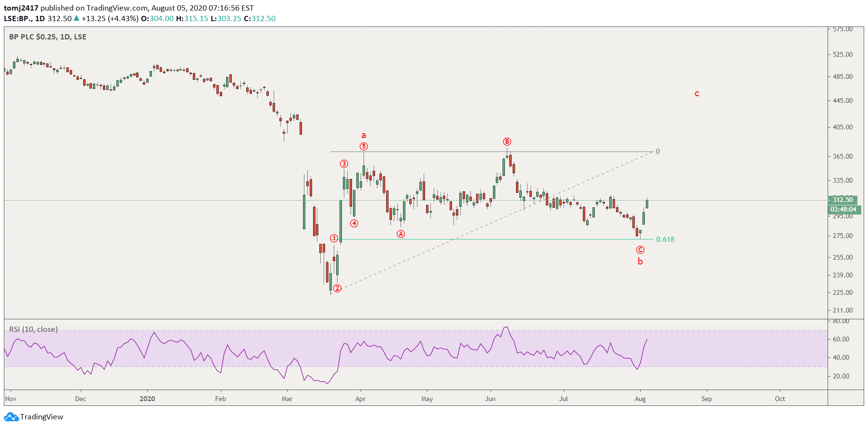This screenshot has width=868, height=428.
Task: Click the Sep label on time axis
Action: coord(706,399)
